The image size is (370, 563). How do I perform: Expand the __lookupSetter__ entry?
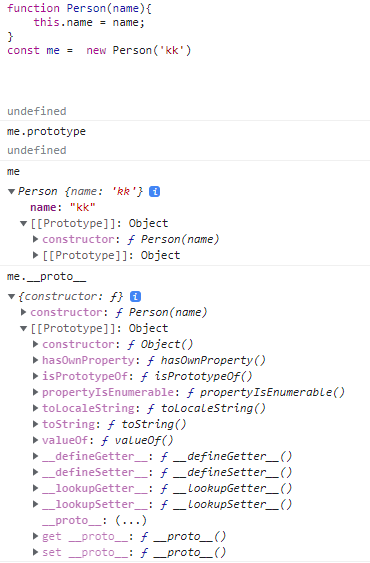pyautogui.click(x=35, y=504)
